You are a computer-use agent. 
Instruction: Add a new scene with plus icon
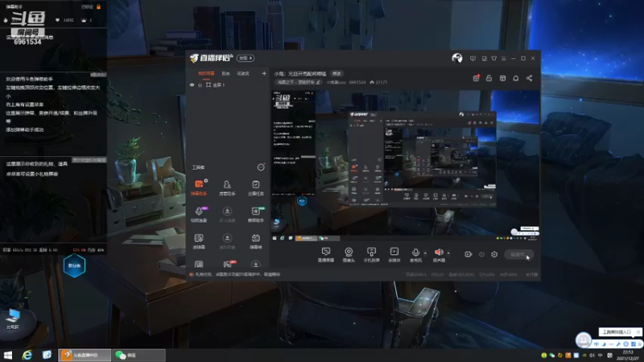click(x=264, y=73)
